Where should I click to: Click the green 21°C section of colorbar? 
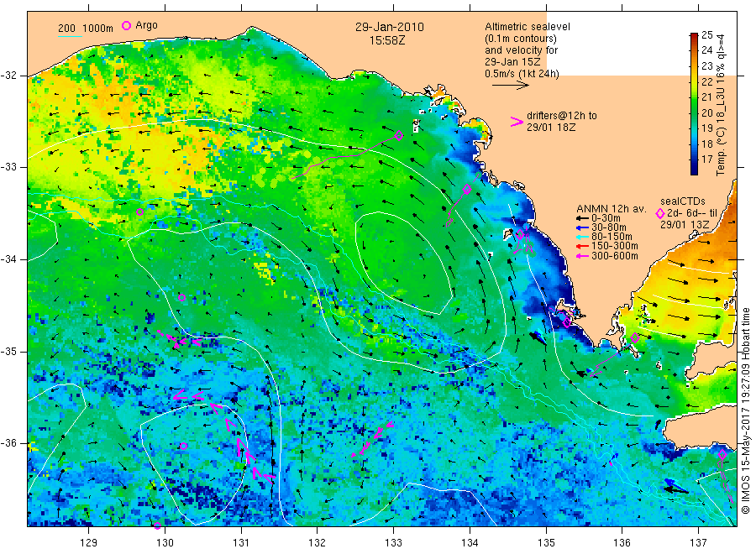[694, 97]
